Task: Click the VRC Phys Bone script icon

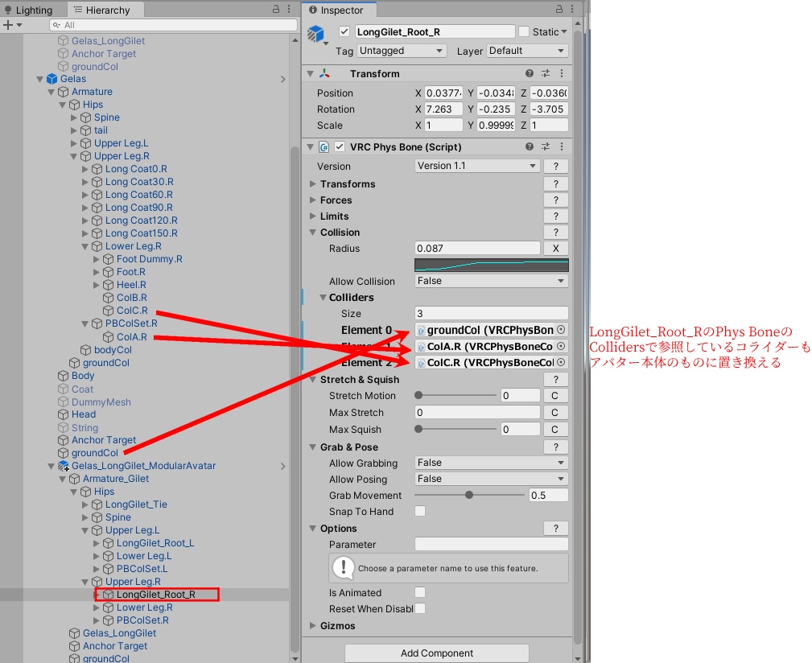Action: (x=324, y=147)
